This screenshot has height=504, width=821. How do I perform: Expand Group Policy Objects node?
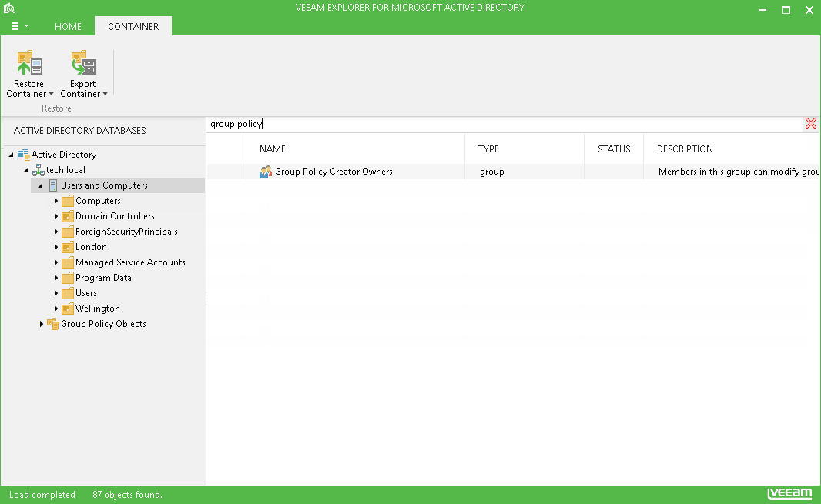[42, 325]
